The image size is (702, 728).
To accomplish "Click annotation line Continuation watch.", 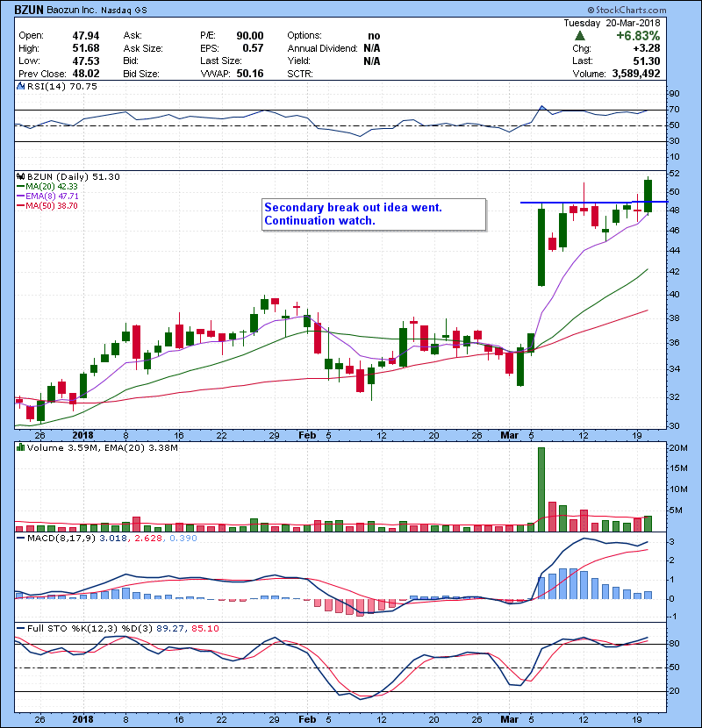I will (x=319, y=220).
